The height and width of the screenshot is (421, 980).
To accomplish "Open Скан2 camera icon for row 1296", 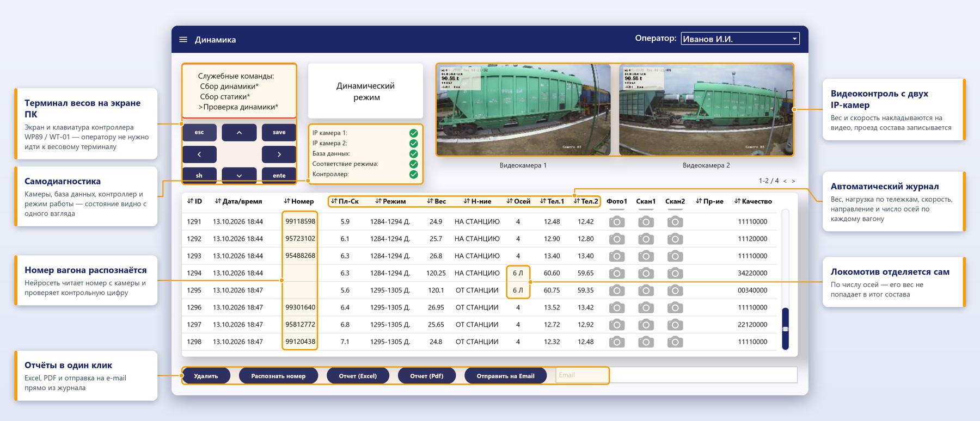I will (x=675, y=308).
